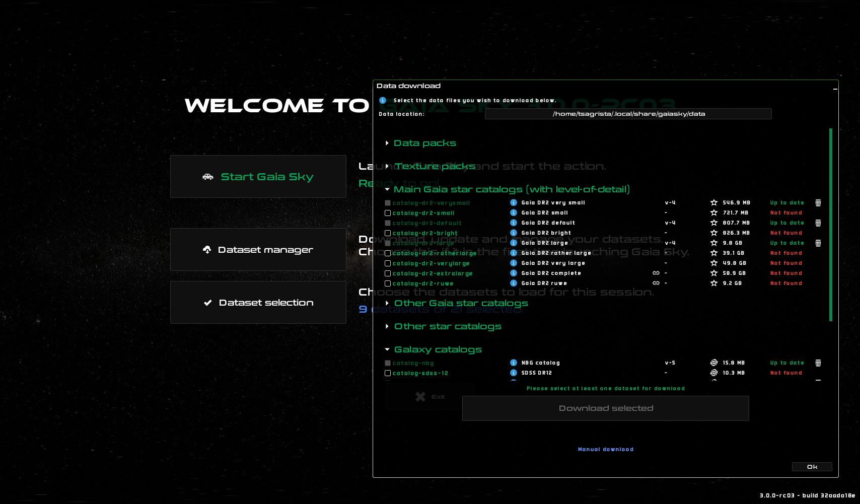Minimize the Data download dialog
860x504 pixels.
tap(835, 89)
